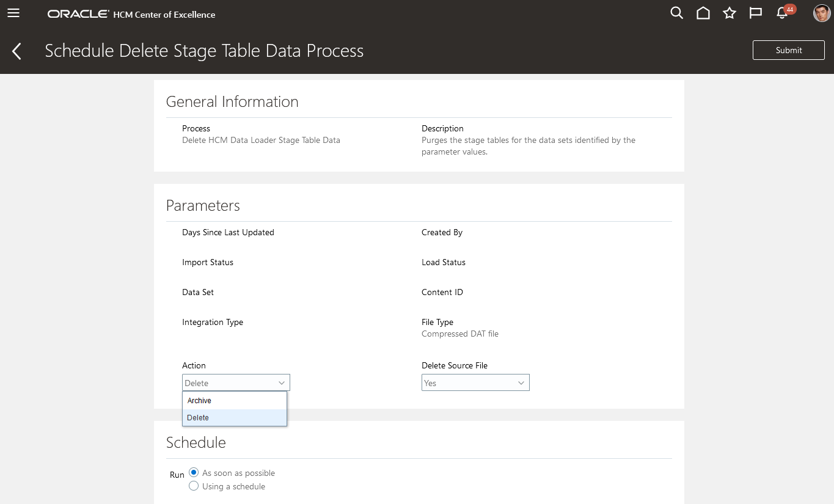Go to the Home page icon
The width and height of the screenshot is (834, 504).
coord(703,13)
